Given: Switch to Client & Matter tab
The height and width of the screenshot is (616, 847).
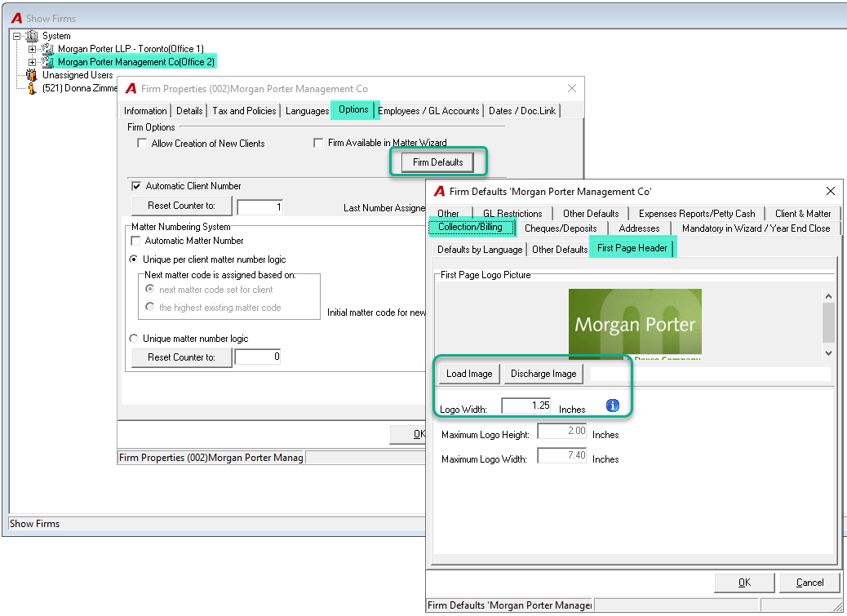Looking at the screenshot, I should click(803, 213).
